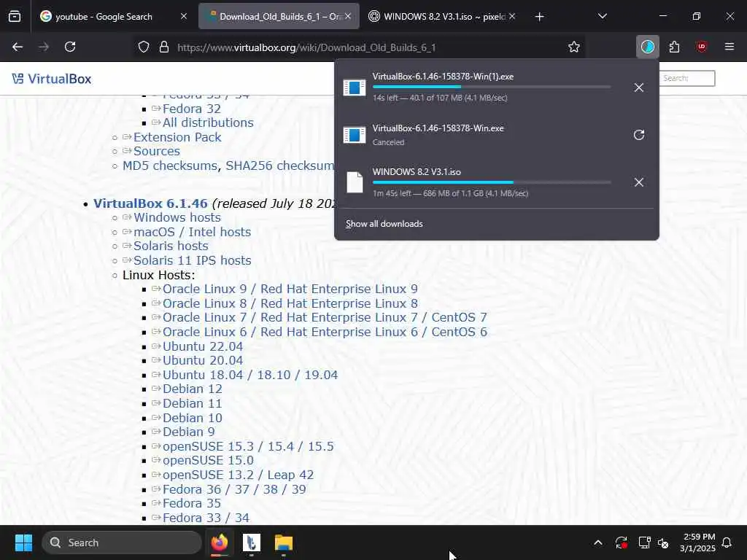
Task: Close the Download_Old_Builds_6_1 tab
Action: pyautogui.click(x=348, y=17)
